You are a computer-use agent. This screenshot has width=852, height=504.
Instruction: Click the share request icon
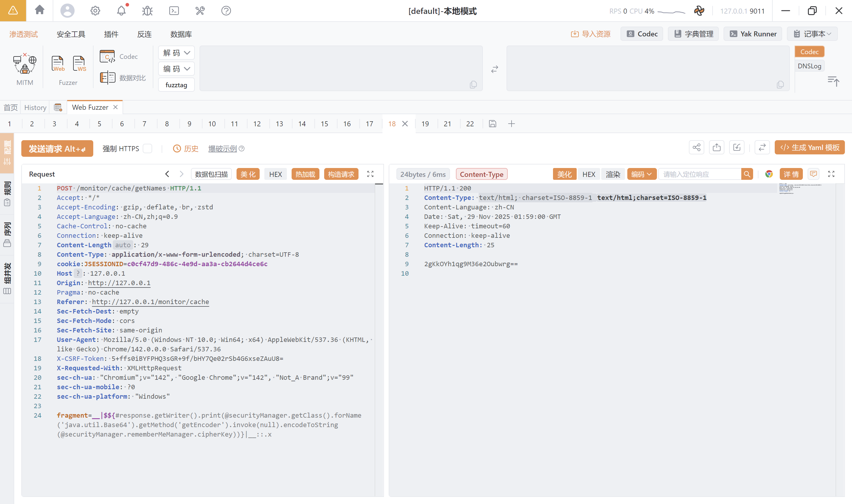[x=696, y=147]
